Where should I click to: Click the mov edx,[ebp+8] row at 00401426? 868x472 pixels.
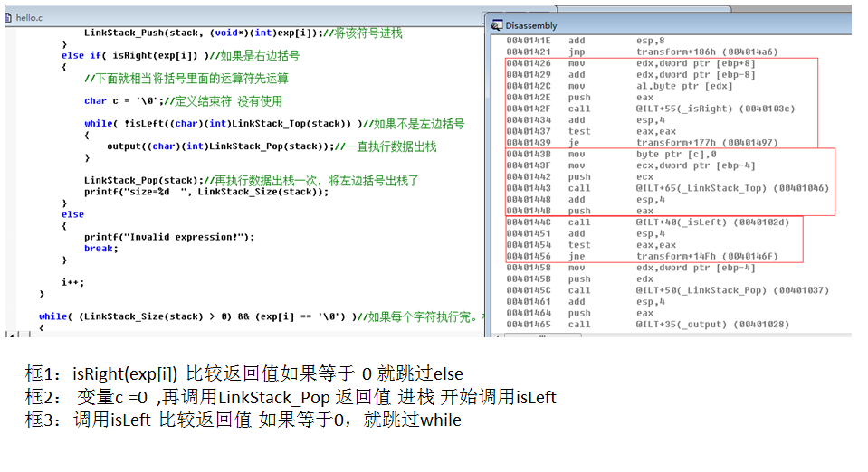[631, 63]
